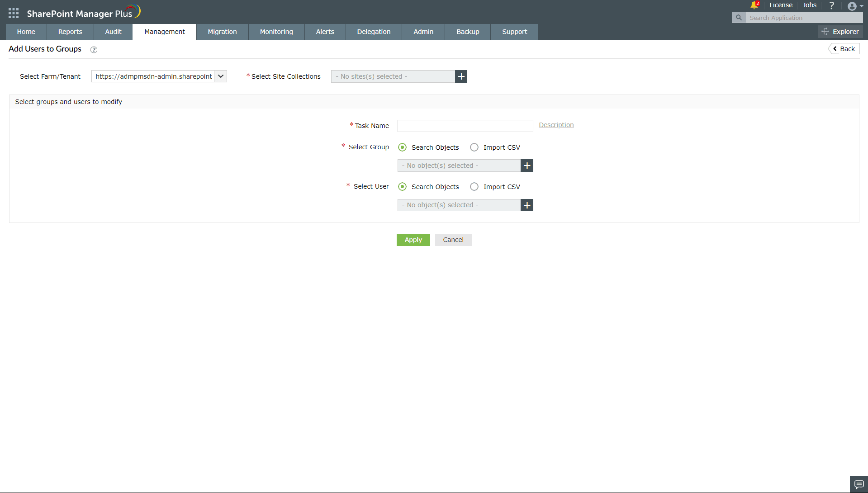Open the Support tab
This screenshot has height=493, width=868.
[515, 32]
